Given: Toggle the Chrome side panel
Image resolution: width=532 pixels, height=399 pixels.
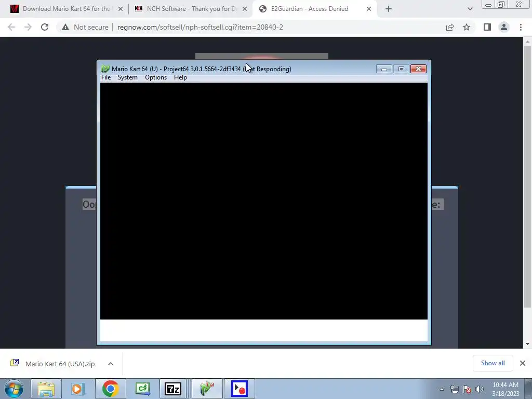Looking at the screenshot, I should (487, 27).
